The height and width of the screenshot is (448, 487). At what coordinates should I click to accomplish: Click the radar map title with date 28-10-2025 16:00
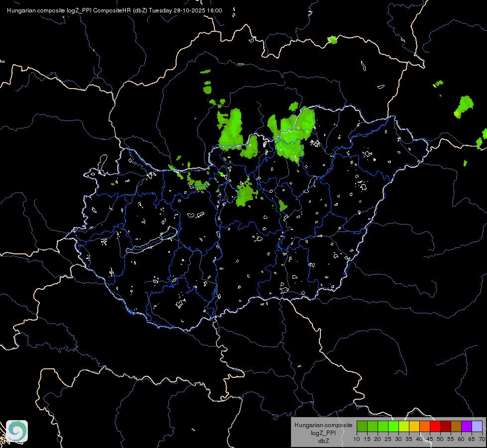click(114, 10)
